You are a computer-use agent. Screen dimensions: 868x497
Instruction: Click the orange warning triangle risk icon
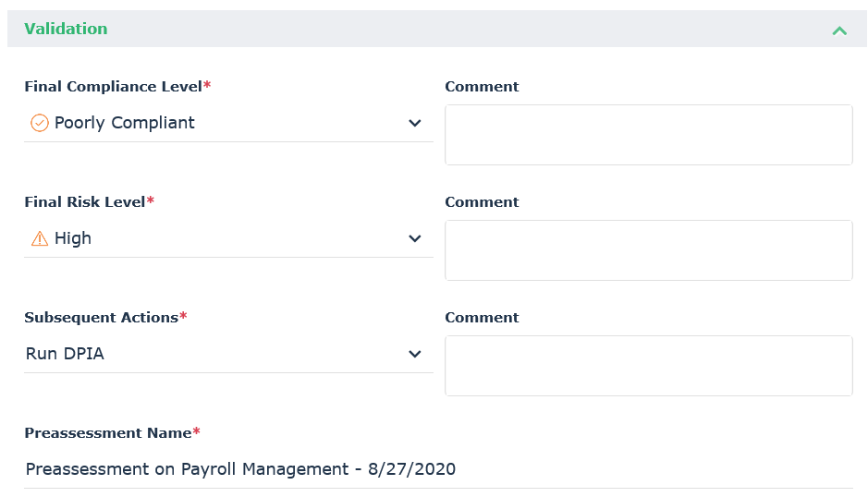[x=39, y=238]
